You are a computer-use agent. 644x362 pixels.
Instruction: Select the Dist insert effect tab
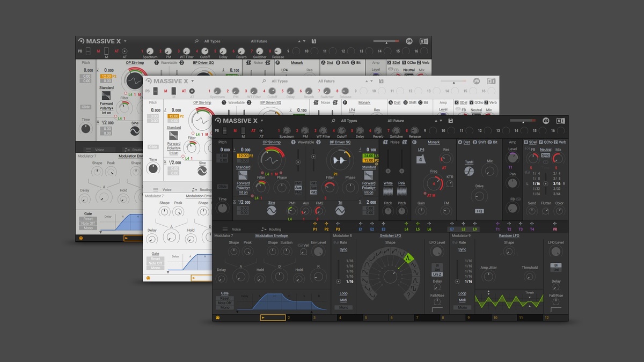(x=467, y=142)
